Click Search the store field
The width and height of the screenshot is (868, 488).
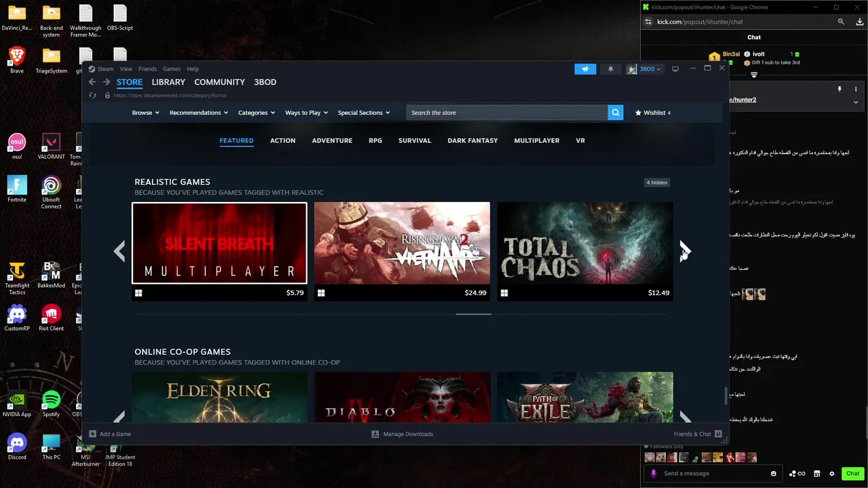coord(507,113)
